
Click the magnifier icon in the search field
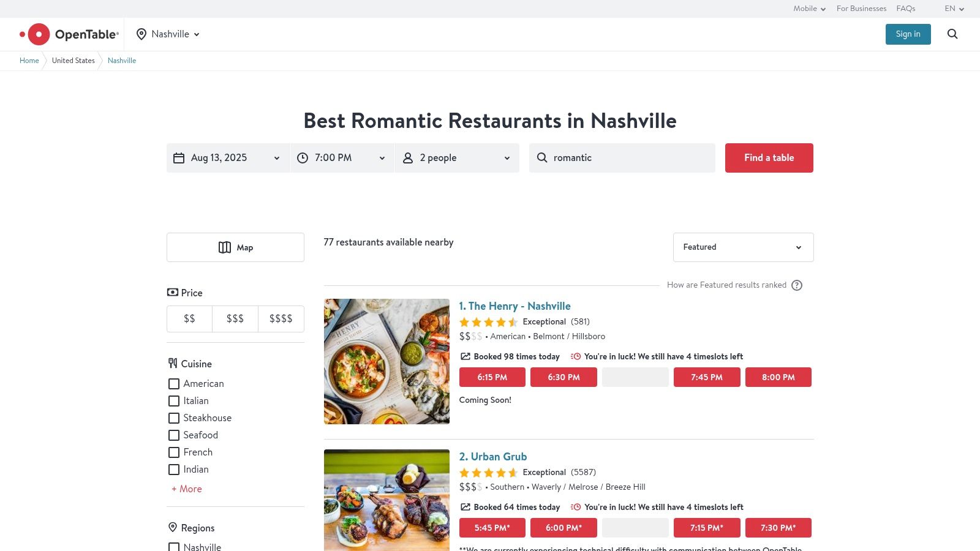(x=542, y=158)
